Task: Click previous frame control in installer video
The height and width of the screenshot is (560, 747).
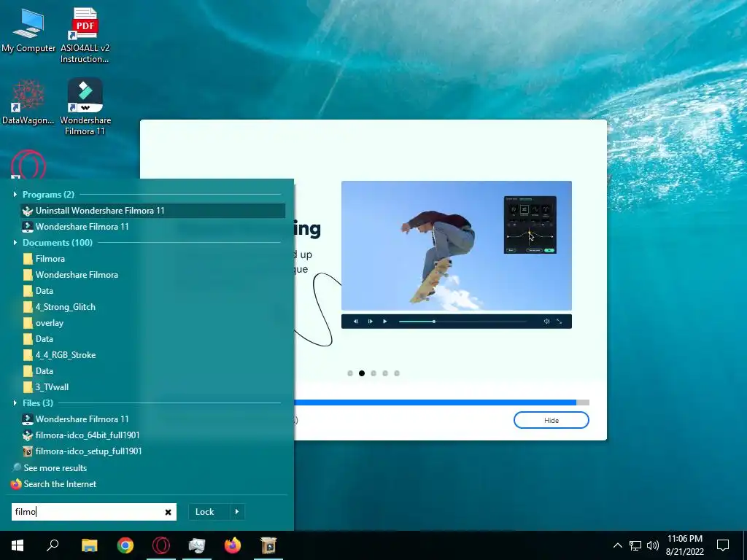Action: [x=356, y=322]
